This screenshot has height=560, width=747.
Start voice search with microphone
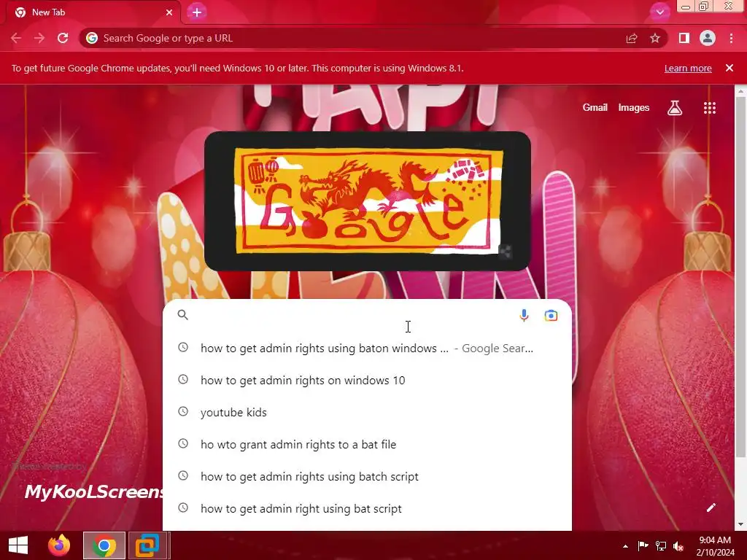[524, 315]
